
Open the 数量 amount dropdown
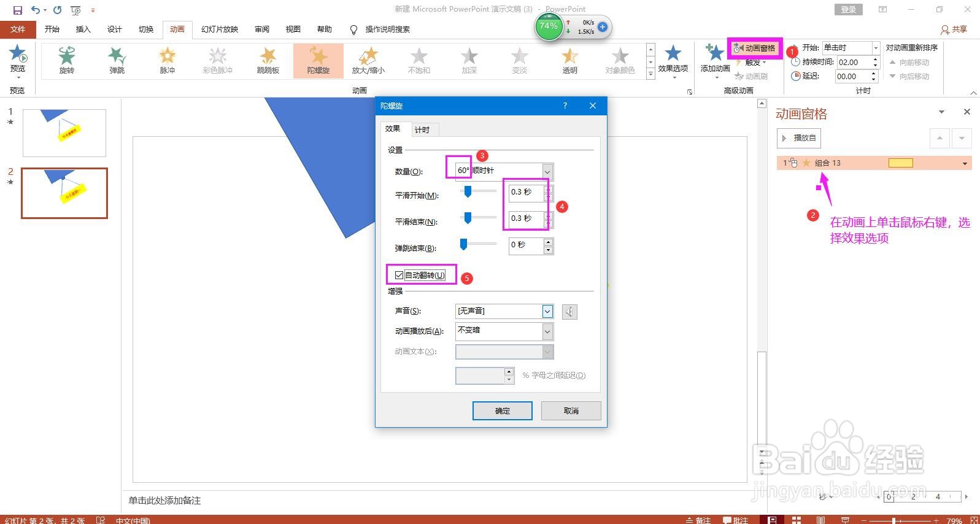[547, 171]
